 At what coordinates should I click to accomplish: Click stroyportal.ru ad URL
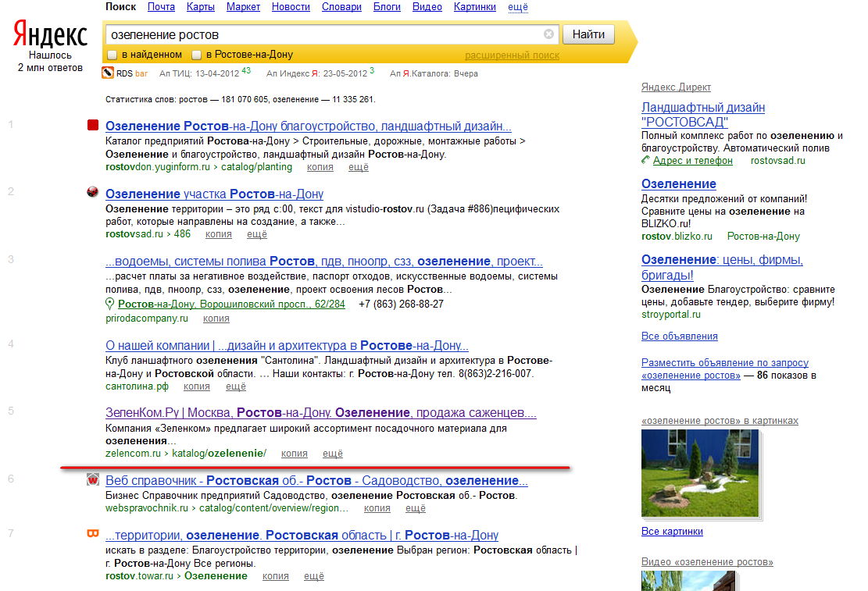point(671,315)
